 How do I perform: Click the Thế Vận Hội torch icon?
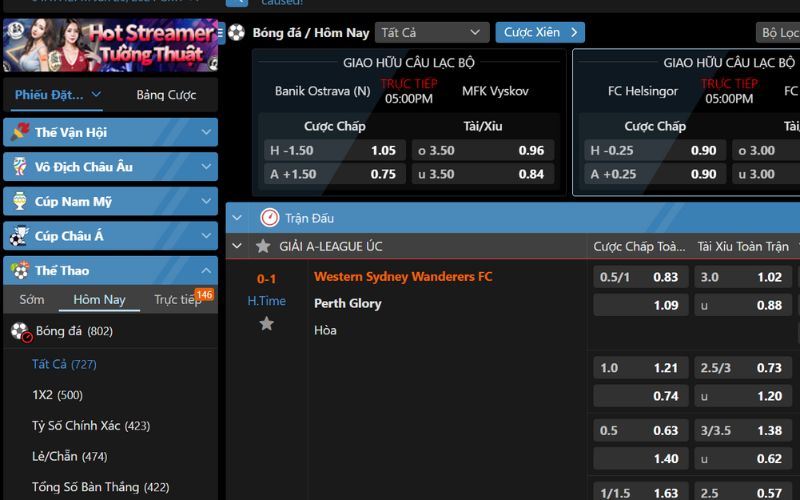19,132
